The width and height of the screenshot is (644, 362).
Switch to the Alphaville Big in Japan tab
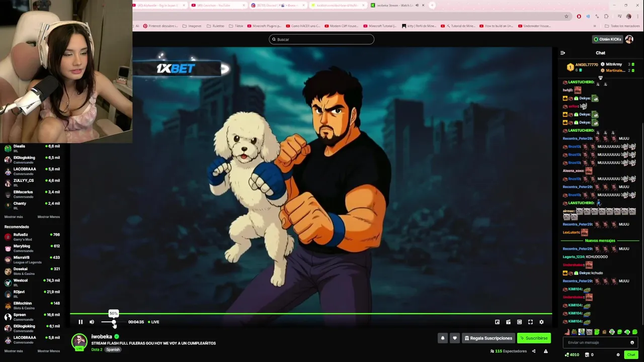pyautogui.click(x=159, y=5)
